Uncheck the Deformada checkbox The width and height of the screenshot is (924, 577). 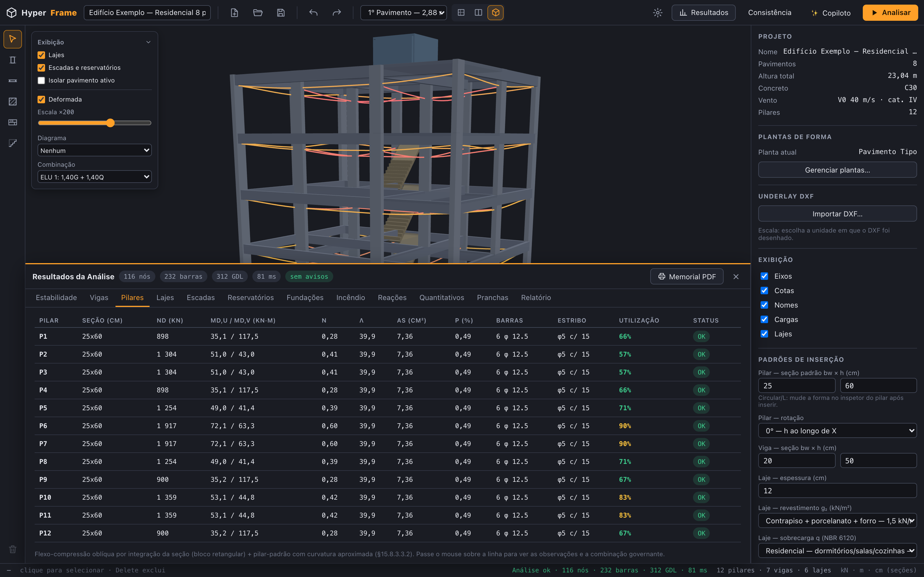pyautogui.click(x=41, y=99)
